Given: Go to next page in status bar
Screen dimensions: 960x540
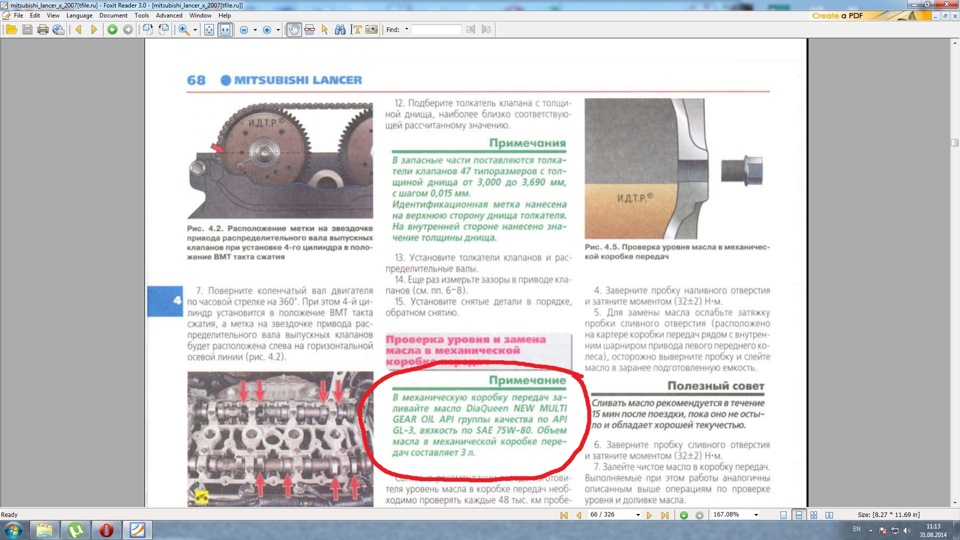Looking at the screenshot, I should click(x=650, y=515).
